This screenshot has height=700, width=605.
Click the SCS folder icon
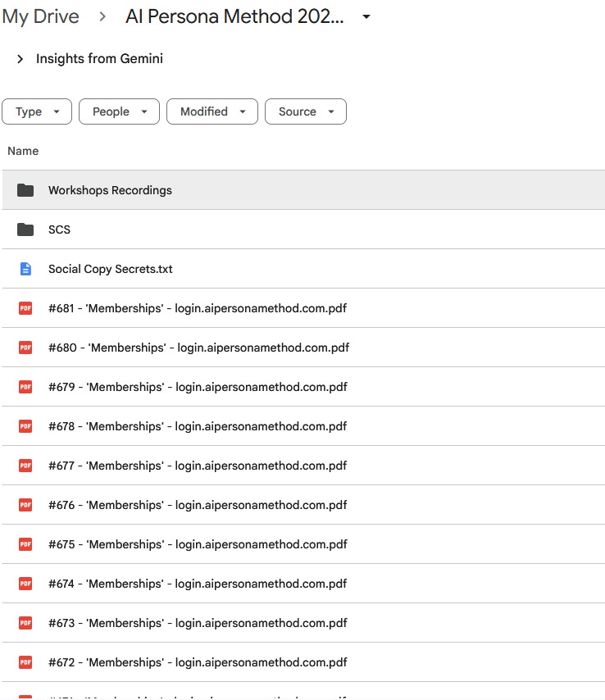click(25, 230)
